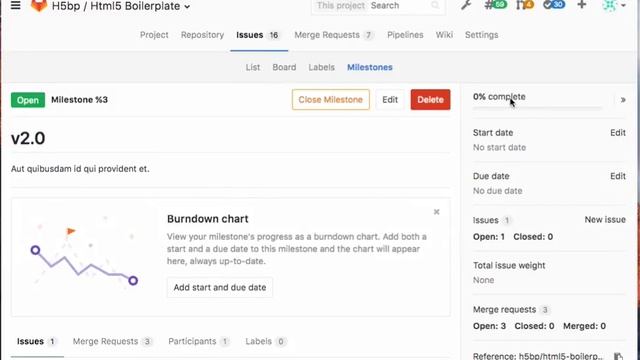Click 'No start date' text

point(499,147)
